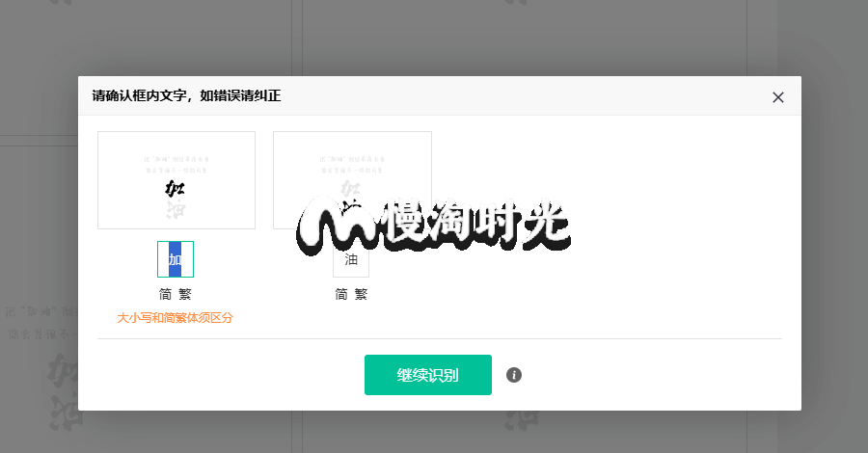Click the dialog title 请确认框内文字，如错误请纠正
Viewport: 868px width, 453px height.
186,95
